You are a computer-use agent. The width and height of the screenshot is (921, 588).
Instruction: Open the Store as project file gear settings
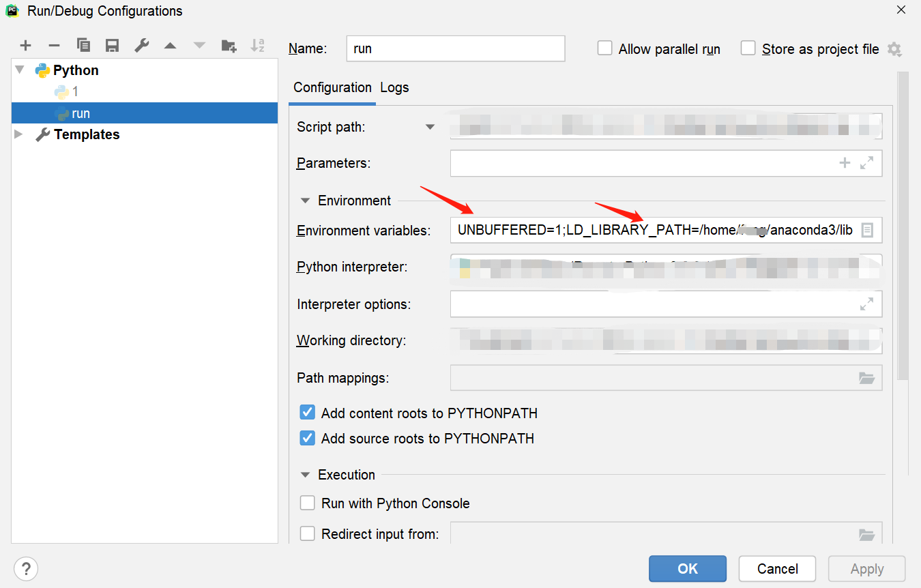click(x=894, y=49)
